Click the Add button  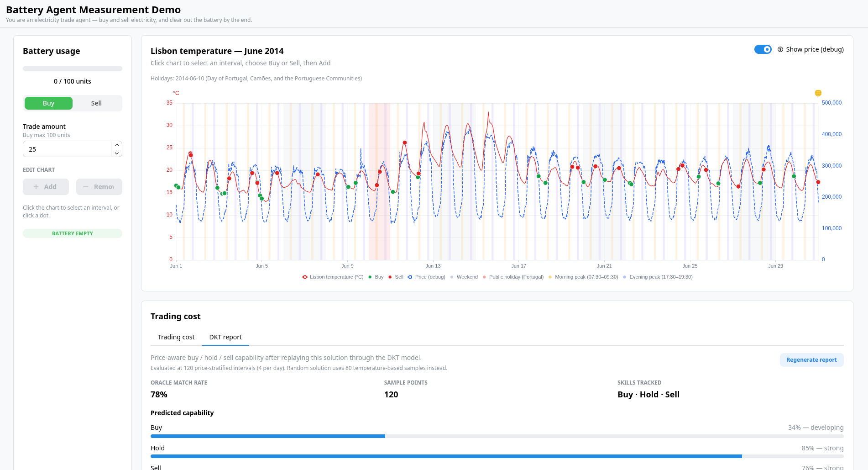pyautogui.click(x=46, y=187)
